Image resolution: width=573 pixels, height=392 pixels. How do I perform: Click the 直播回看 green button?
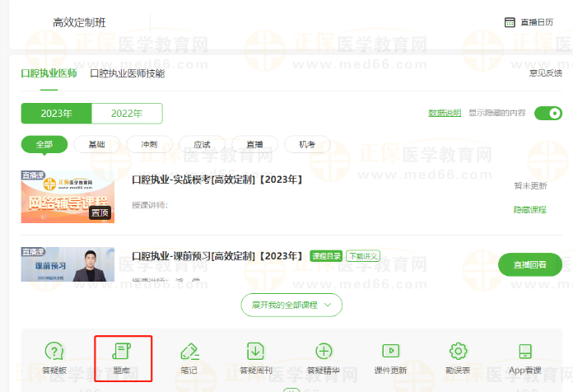(x=529, y=264)
